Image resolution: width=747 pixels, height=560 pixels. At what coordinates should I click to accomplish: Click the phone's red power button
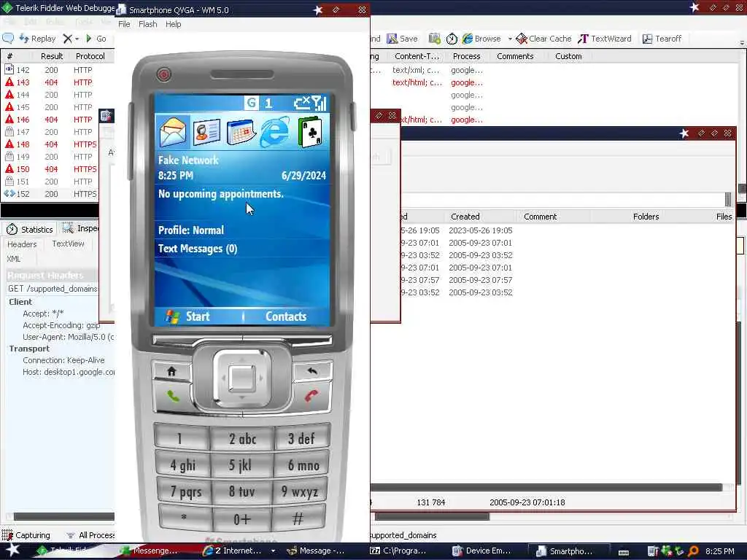[164, 74]
